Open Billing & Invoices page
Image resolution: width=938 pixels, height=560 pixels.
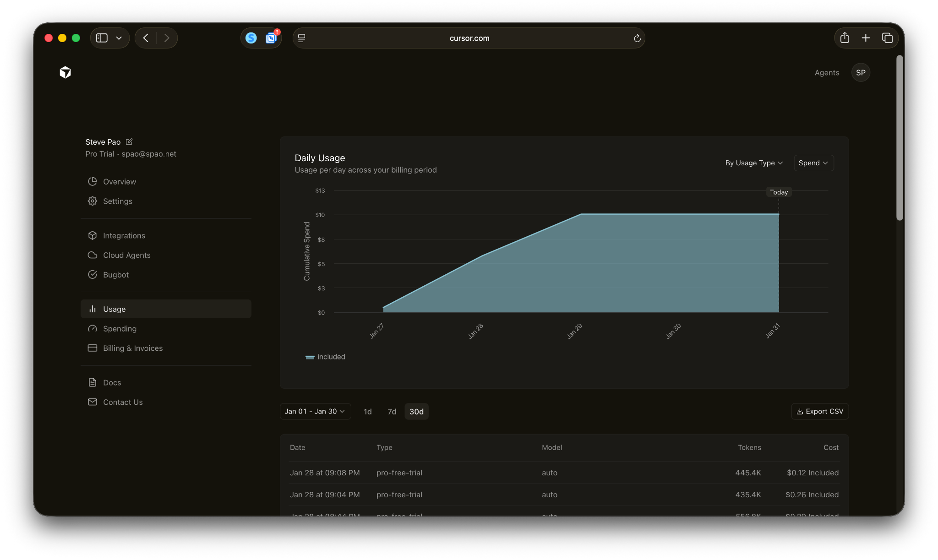click(x=133, y=348)
